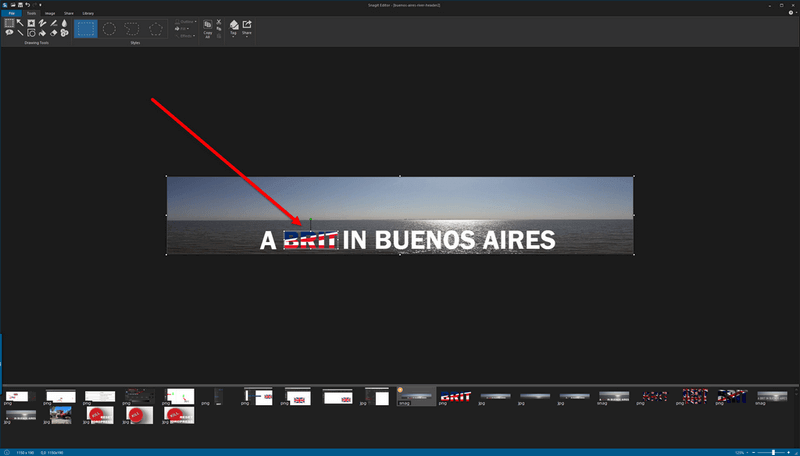Screen dimensions: 800x456
Task: Open the last snag thumbnail in top row
Action: click(x=772, y=396)
